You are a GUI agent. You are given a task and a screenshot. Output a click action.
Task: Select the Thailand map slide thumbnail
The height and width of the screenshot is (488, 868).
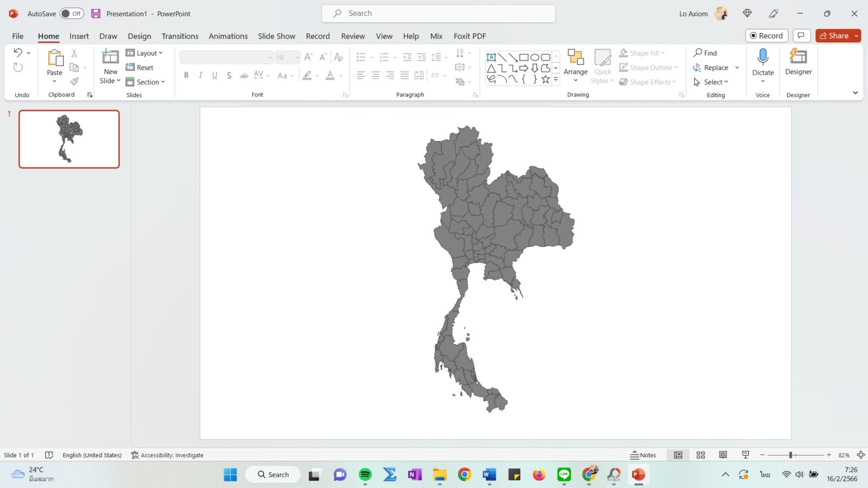coord(69,139)
